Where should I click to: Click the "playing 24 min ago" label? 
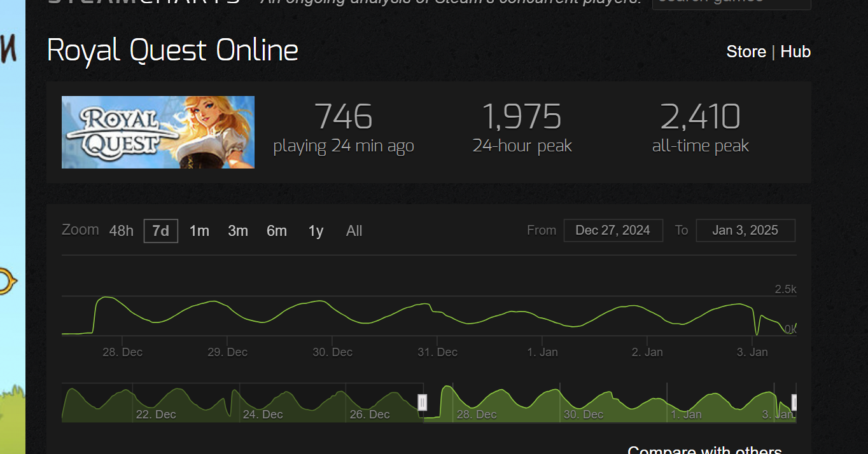point(344,146)
